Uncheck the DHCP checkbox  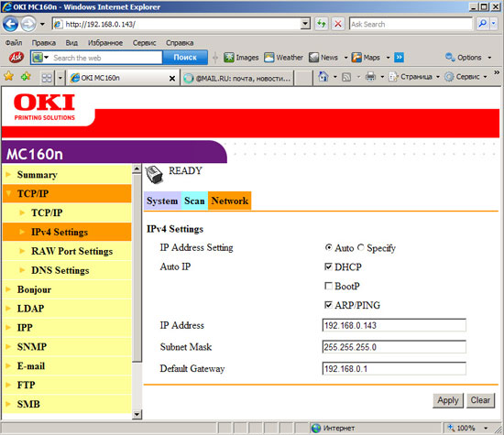(328, 266)
